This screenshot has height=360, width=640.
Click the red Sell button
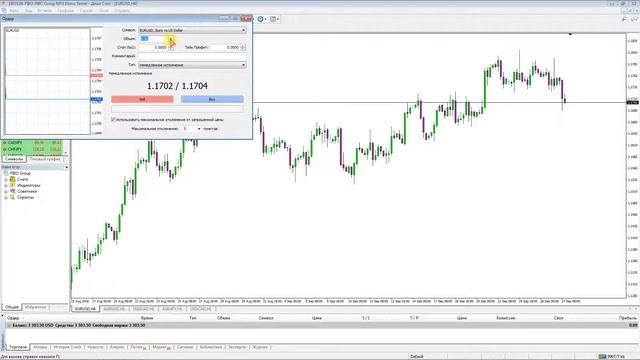[x=142, y=99]
